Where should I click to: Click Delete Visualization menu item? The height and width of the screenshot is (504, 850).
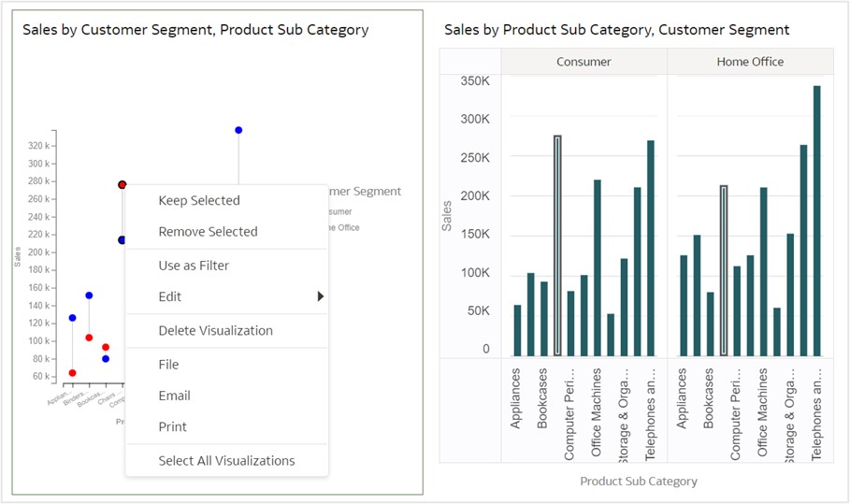215,330
